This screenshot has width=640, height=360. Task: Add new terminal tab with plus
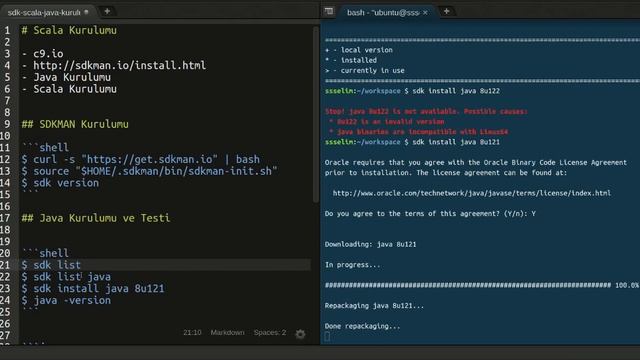[x=447, y=11]
